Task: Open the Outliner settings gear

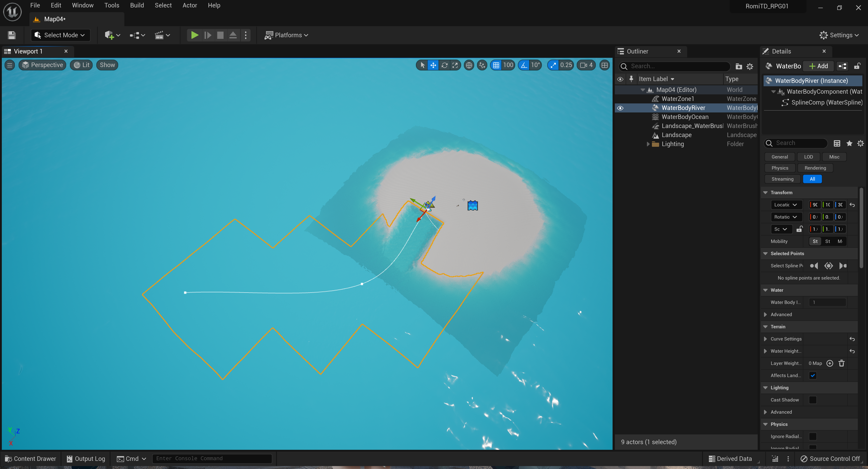Action: (x=750, y=66)
